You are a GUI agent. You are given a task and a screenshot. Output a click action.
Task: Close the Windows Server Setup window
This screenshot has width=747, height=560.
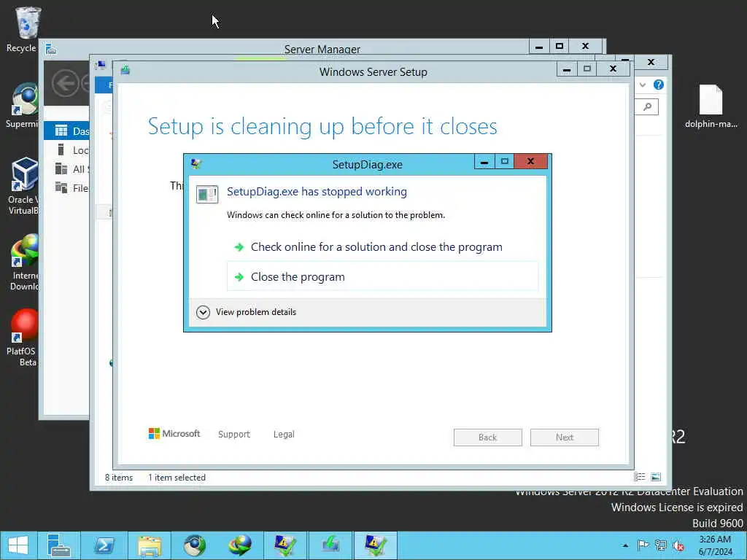[x=613, y=69]
